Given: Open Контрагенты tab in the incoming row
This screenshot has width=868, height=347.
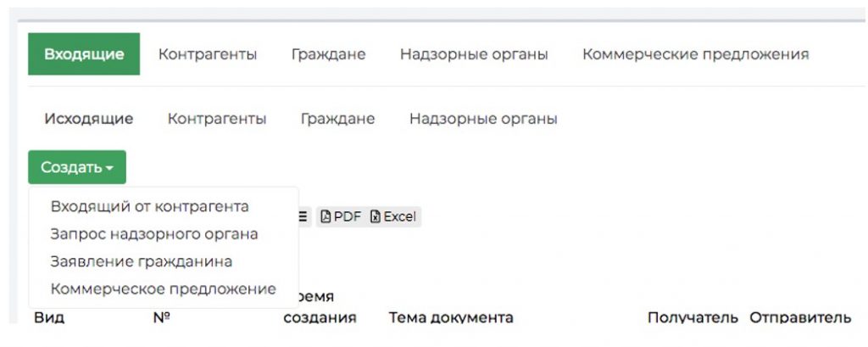Looking at the screenshot, I should pyautogui.click(x=208, y=54).
